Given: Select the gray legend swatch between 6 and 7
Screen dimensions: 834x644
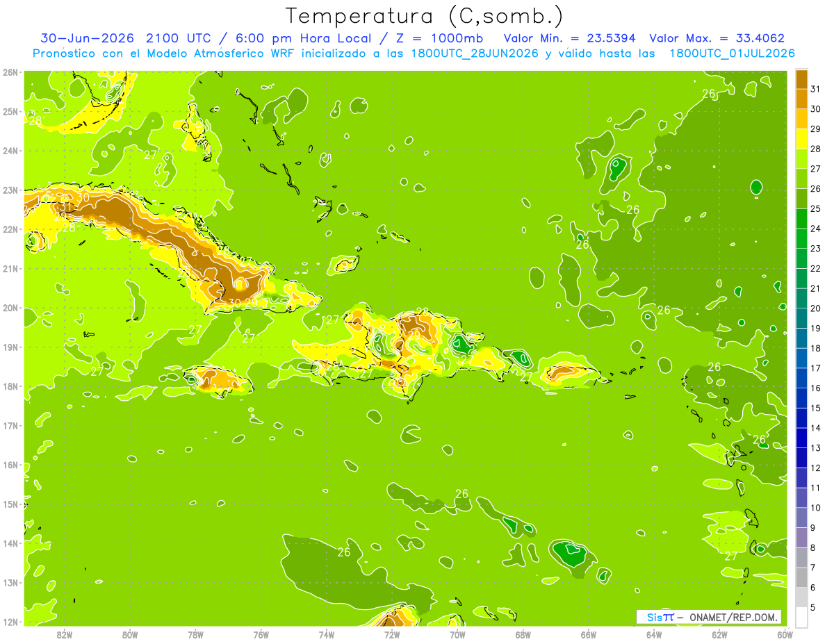Looking at the screenshot, I should tap(801, 577).
